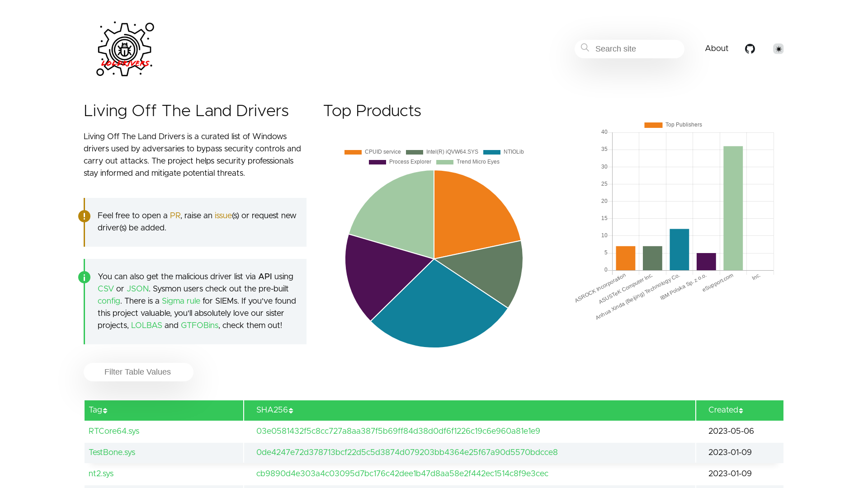Click the ASROCK Incorporation bar
This screenshot has width=868, height=488.
pos(626,258)
